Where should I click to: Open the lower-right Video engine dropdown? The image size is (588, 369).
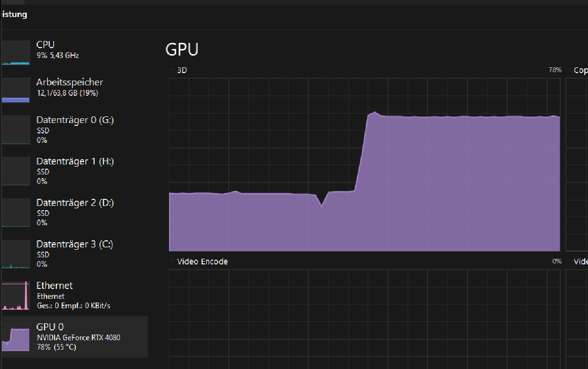coord(569,262)
